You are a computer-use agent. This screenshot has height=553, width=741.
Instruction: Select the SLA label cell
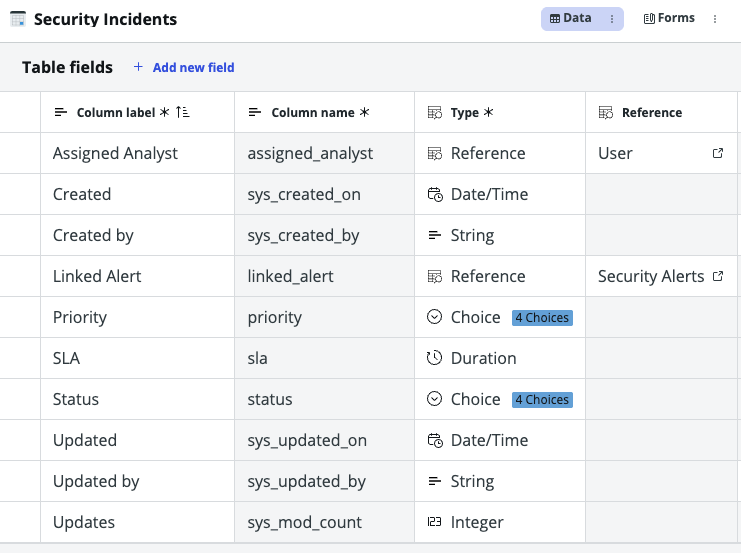coord(138,358)
